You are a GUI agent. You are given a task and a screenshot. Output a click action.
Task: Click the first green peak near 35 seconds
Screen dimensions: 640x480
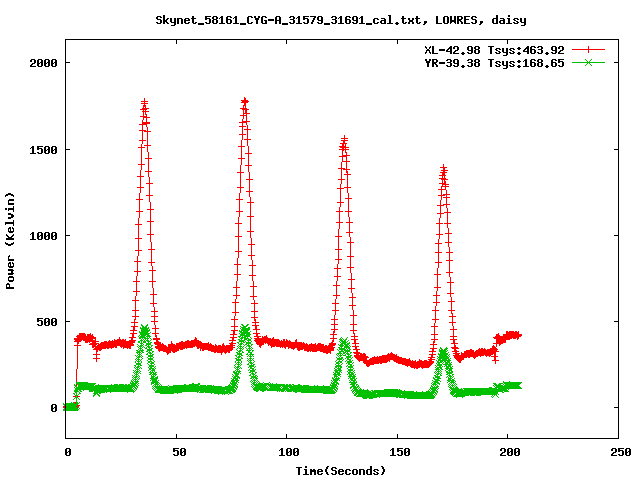(144, 329)
